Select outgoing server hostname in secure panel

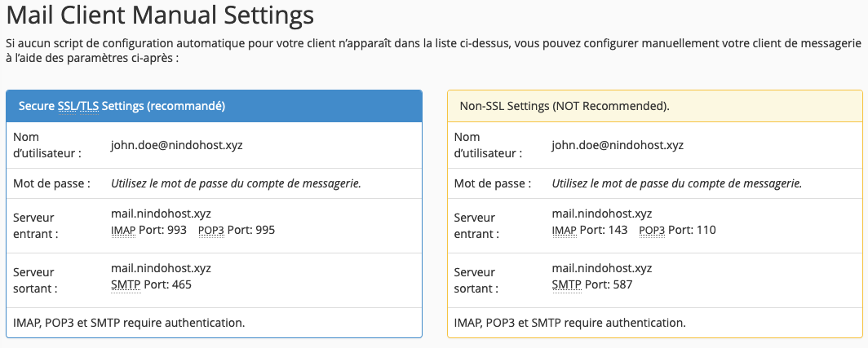161,267
